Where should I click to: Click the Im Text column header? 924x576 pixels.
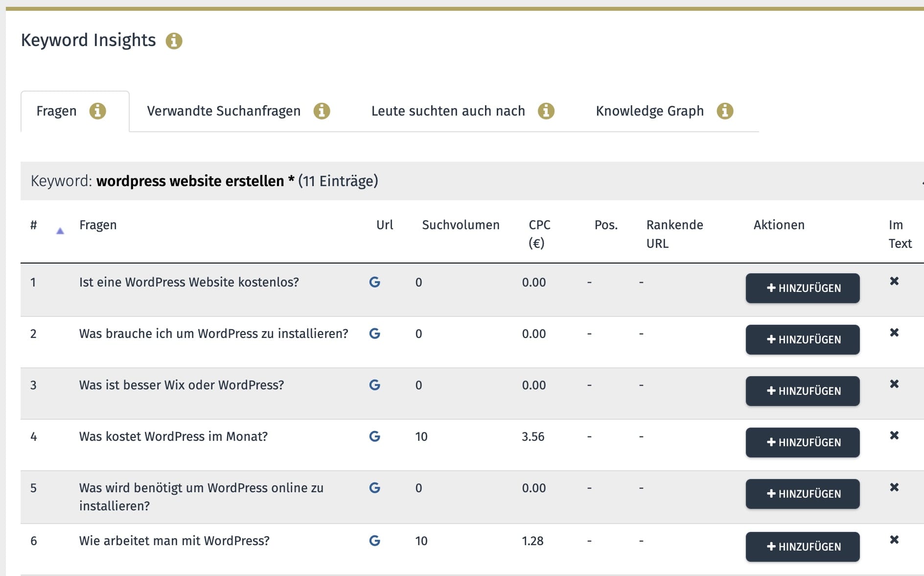(900, 234)
